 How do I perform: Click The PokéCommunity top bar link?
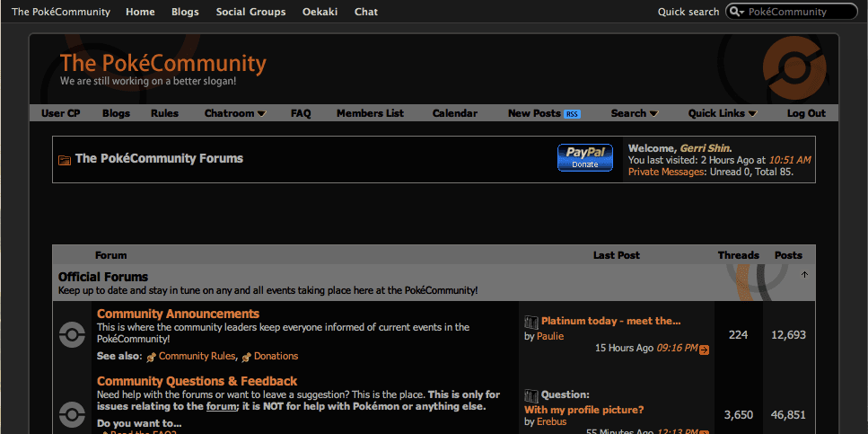coord(61,12)
